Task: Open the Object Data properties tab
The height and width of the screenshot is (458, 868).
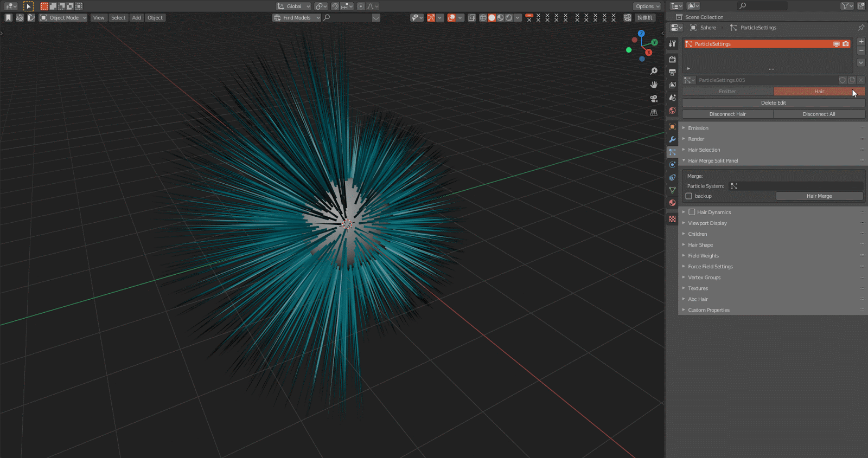Action: [672, 190]
